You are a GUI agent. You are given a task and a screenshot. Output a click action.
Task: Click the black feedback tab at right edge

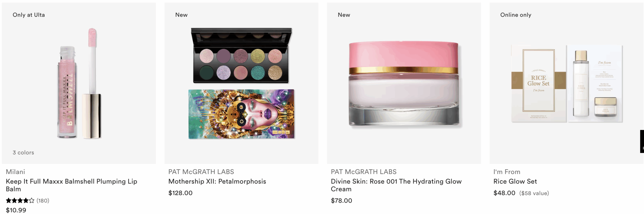(x=642, y=141)
